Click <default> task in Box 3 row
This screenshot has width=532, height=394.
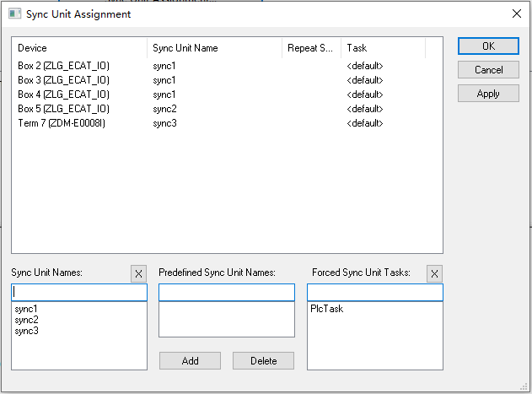[x=365, y=80]
